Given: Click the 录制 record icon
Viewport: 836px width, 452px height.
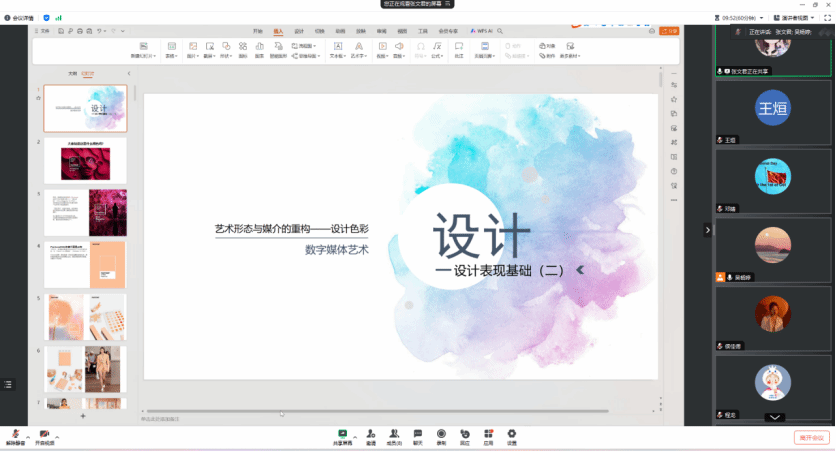Looking at the screenshot, I should 441,436.
